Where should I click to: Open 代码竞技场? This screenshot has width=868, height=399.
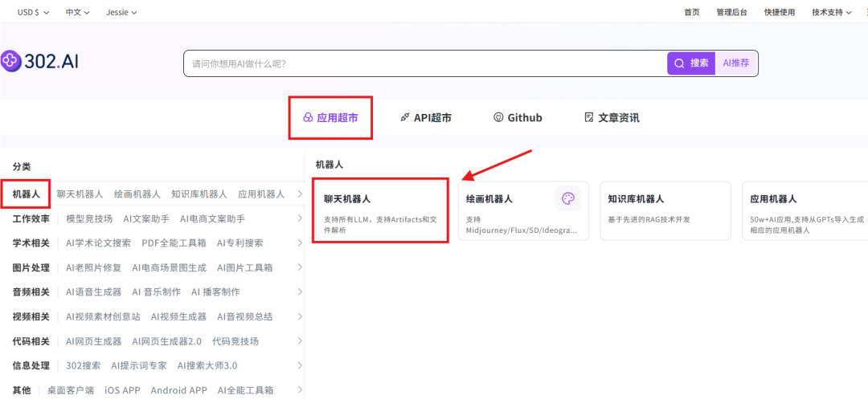click(235, 341)
